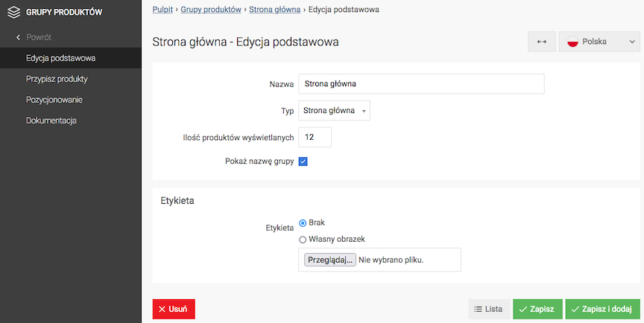
Task: Open Przypisz produkty in the sidebar
Action: [57, 79]
